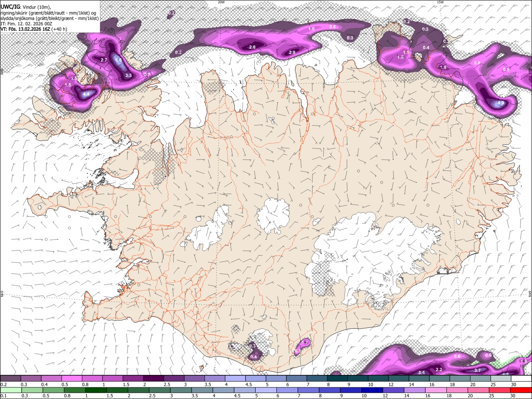Viewport: 532px width, 399px height.
Task: Click the 1.7 precipitation label on the south coast
Action: pos(305,342)
